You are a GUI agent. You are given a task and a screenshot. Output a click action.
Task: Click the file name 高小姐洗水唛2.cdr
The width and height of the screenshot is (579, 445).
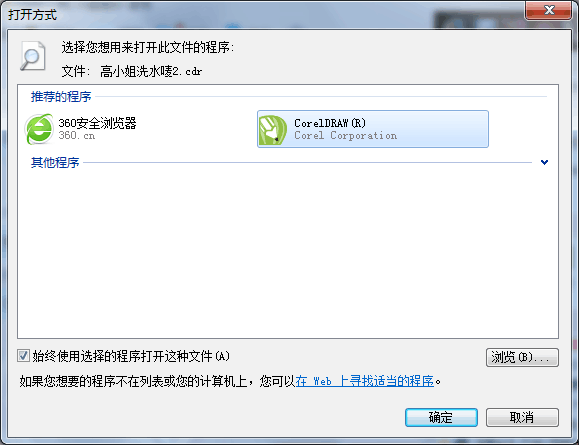click(151, 71)
